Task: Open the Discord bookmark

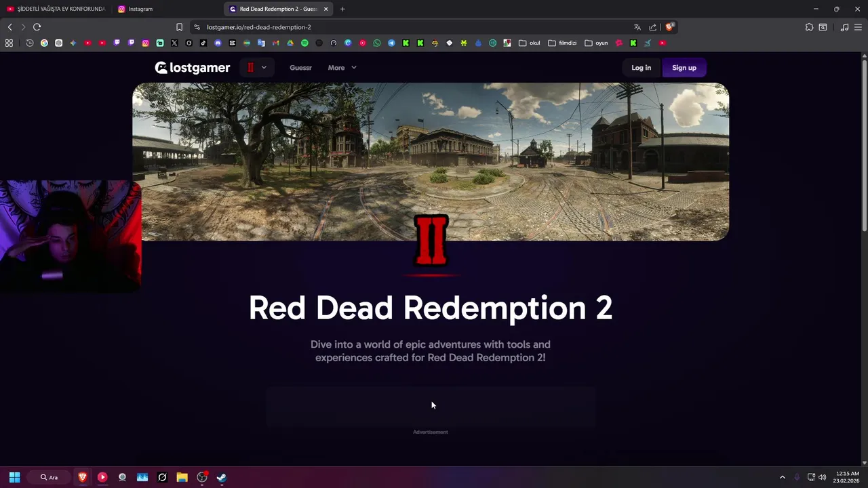Action: click(x=218, y=43)
